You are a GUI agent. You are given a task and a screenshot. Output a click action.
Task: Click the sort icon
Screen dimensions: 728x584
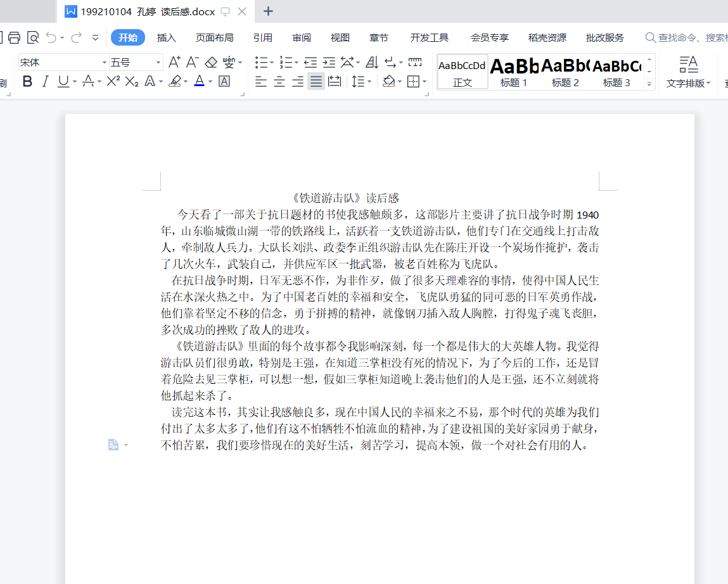click(372, 62)
